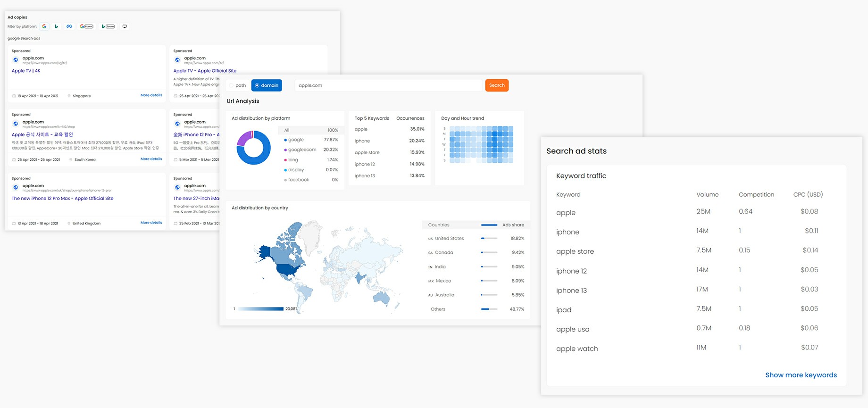Click Show more keywords link
This screenshot has height=408, width=868.
pyautogui.click(x=801, y=375)
